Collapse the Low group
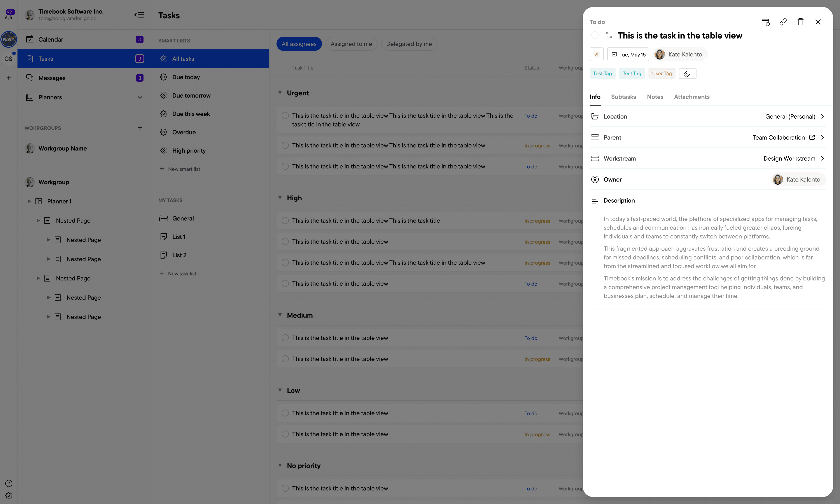Viewport: 840px width, 504px height. coord(280,390)
